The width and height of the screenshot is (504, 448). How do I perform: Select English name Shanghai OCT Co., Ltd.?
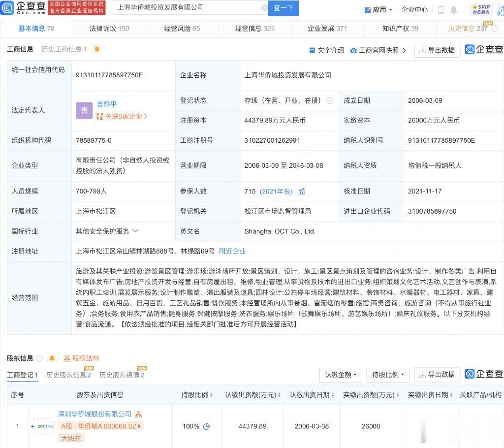[x=280, y=231]
